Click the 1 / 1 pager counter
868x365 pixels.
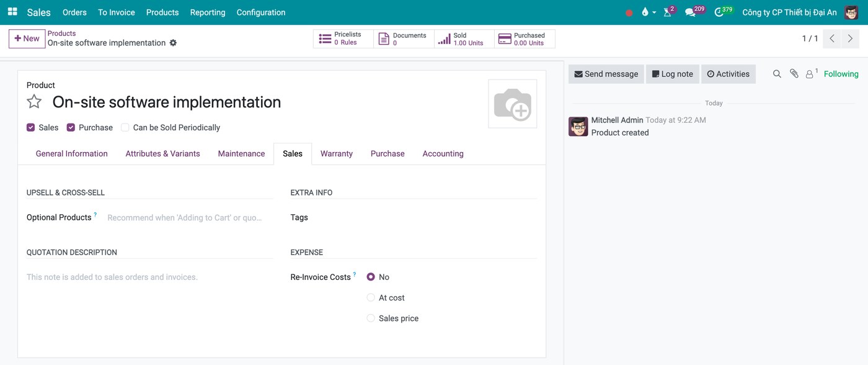[810, 38]
